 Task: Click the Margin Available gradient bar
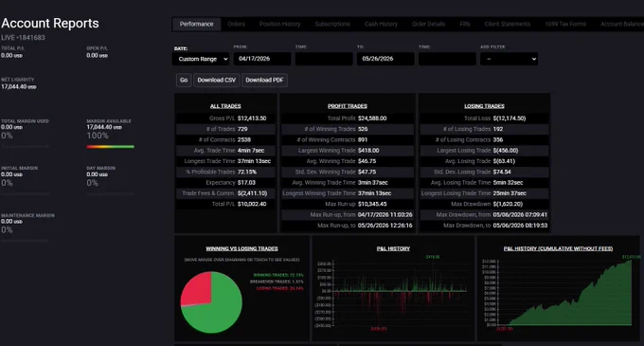110,147
